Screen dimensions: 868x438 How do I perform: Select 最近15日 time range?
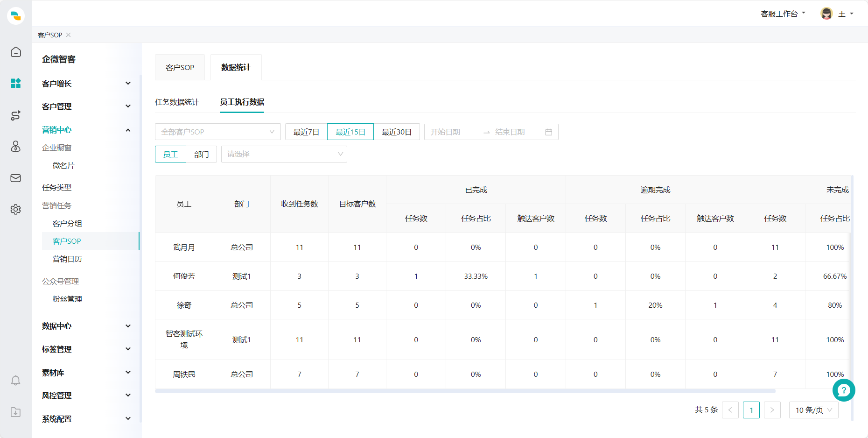pyautogui.click(x=350, y=132)
